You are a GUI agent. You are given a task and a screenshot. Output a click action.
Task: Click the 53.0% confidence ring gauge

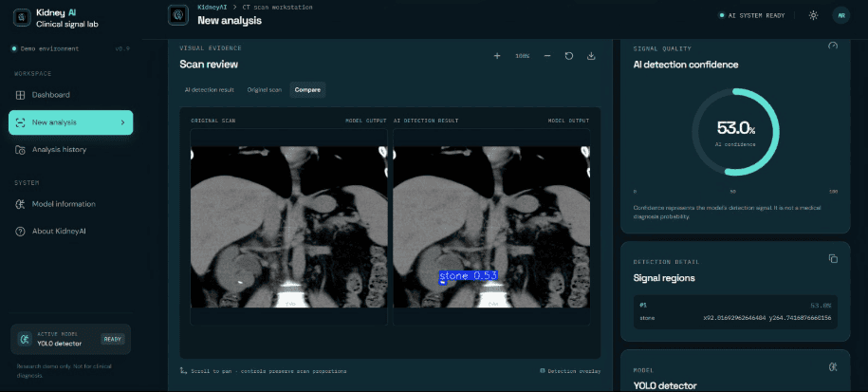pos(735,132)
